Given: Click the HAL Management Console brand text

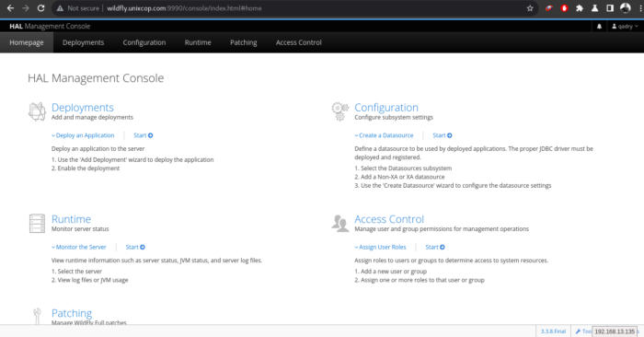Looking at the screenshot, I should coord(50,27).
